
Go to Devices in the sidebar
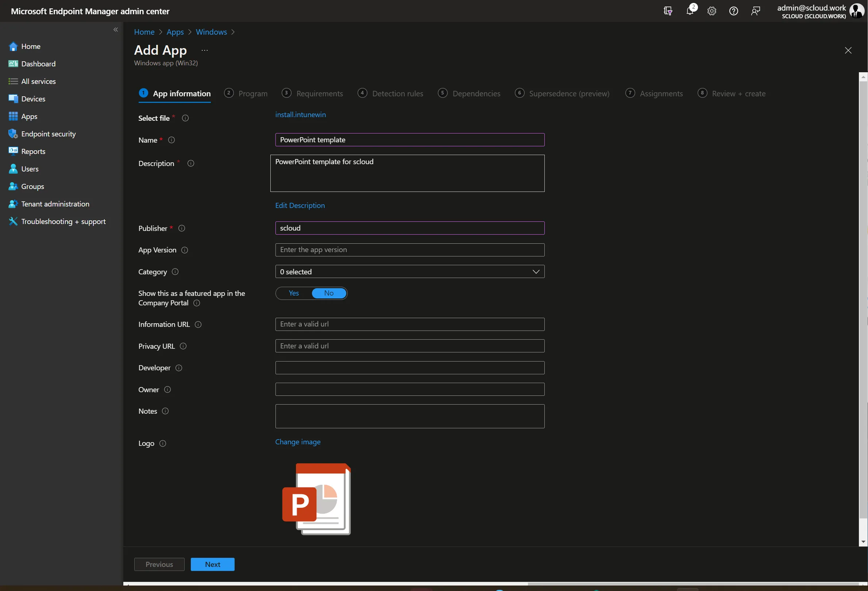(x=27, y=99)
